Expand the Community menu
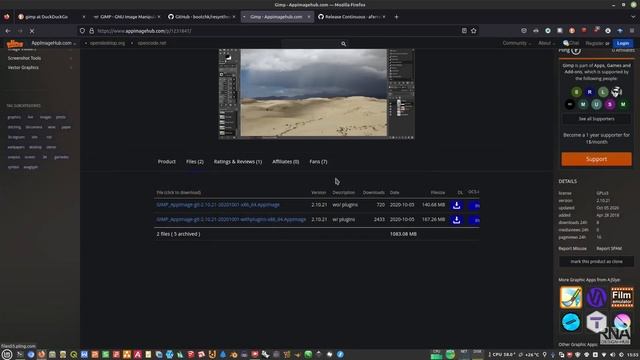The height and width of the screenshot is (360, 640). (516, 43)
